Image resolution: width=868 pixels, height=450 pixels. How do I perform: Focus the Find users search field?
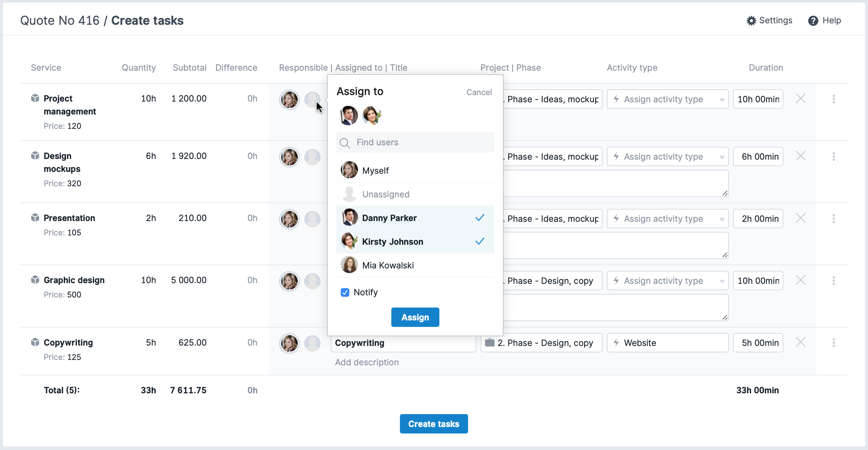click(x=415, y=142)
